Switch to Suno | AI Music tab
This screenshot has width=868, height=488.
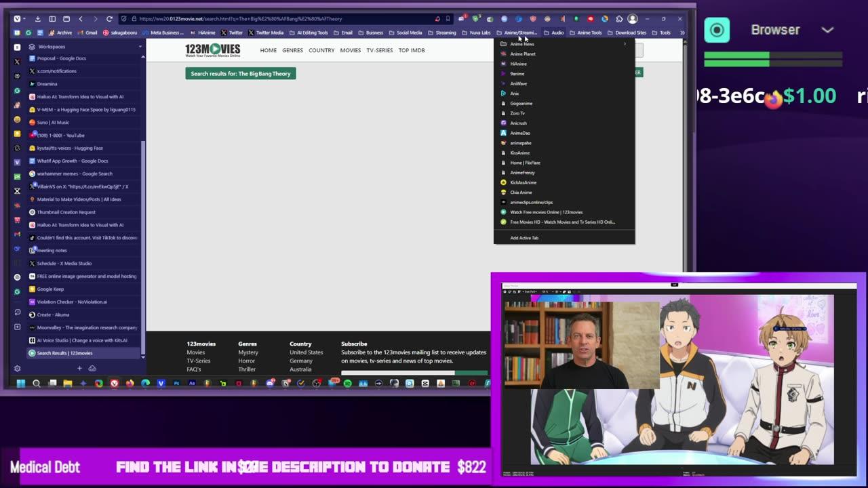coord(84,122)
